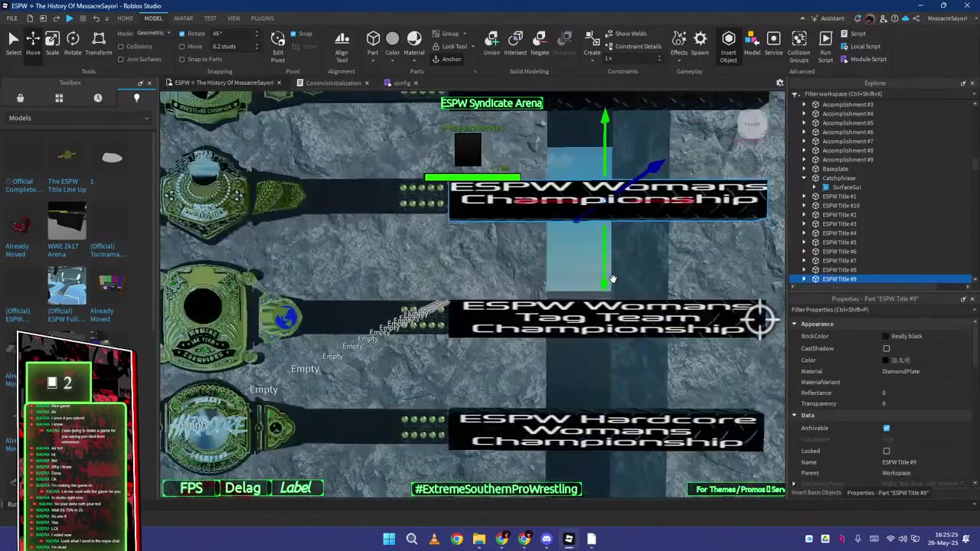Select the WWE 2k17 Arena thumbnail
The image size is (980, 551).
pos(67,220)
